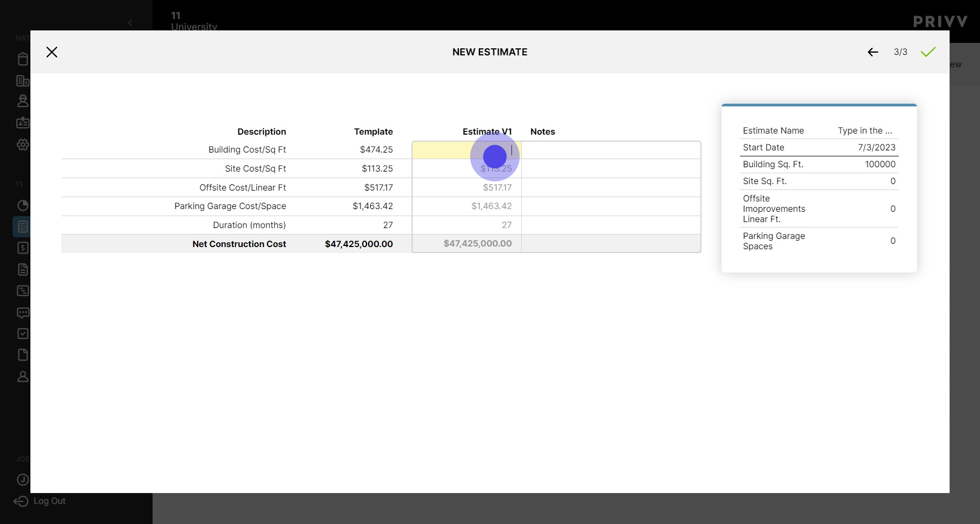The height and width of the screenshot is (524, 980).
Task: Open the ID card icon in the sidebar
Action: [x=23, y=123]
